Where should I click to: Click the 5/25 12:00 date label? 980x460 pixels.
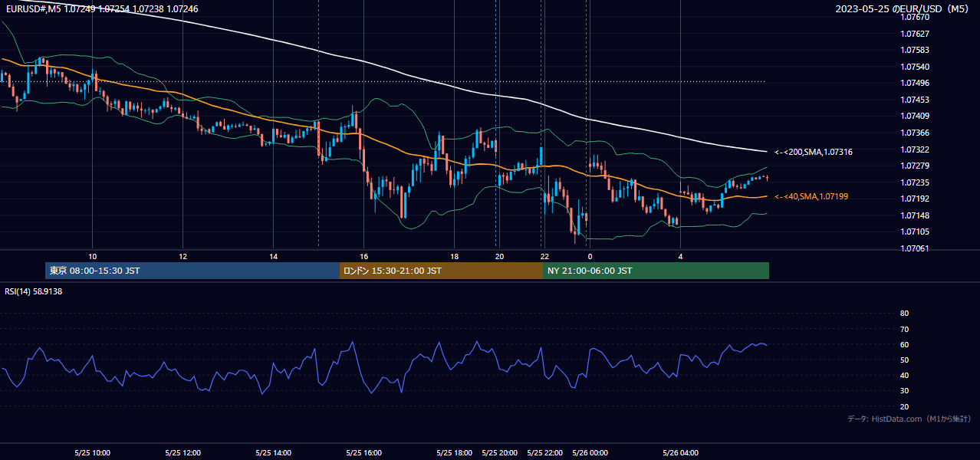[x=183, y=452]
